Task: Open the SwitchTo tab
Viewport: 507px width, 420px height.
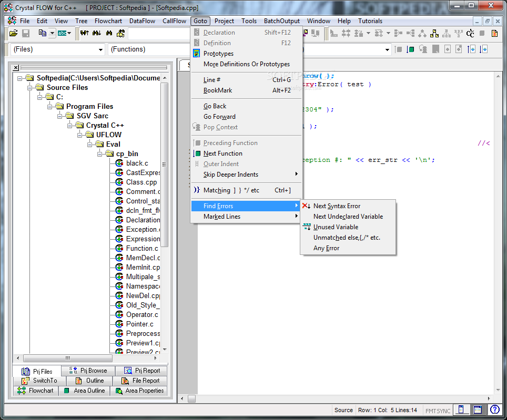Action: [x=39, y=381]
